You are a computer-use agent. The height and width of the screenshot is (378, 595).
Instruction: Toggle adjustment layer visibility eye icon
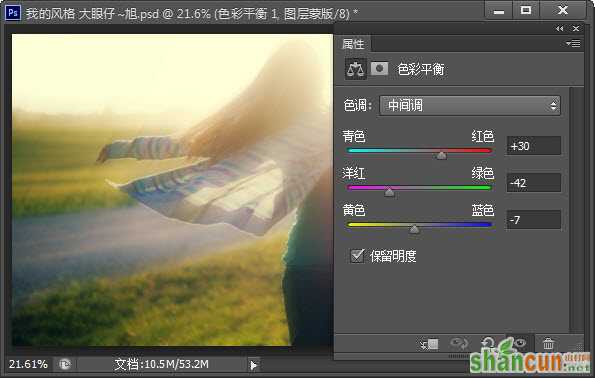pyautogui.click(x=520, y=343)
